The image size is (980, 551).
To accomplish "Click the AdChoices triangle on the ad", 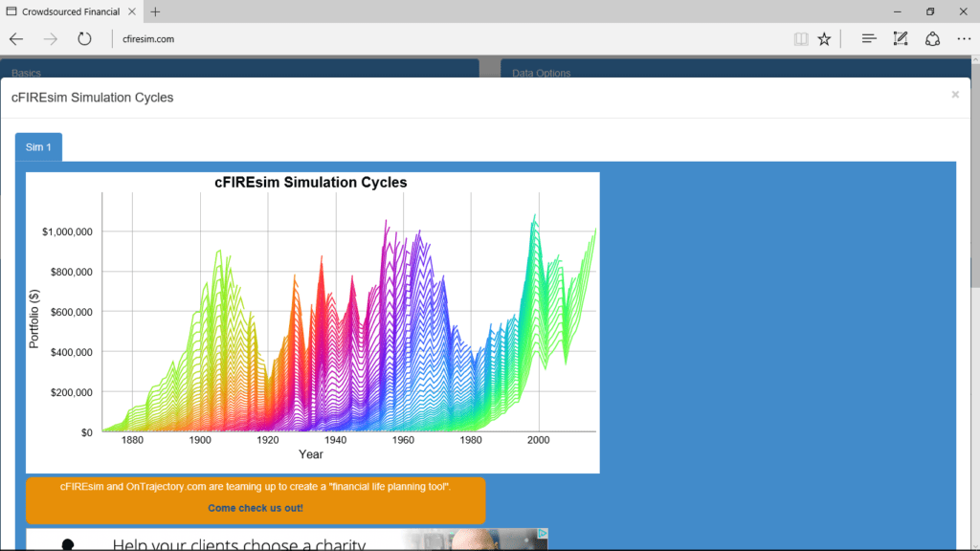I will click(542, 535).
